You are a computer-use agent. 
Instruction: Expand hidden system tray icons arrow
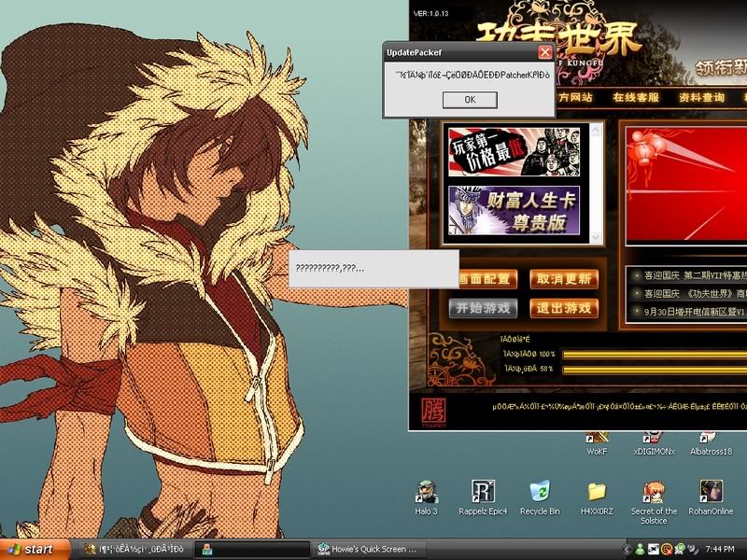tap(628, 550)
